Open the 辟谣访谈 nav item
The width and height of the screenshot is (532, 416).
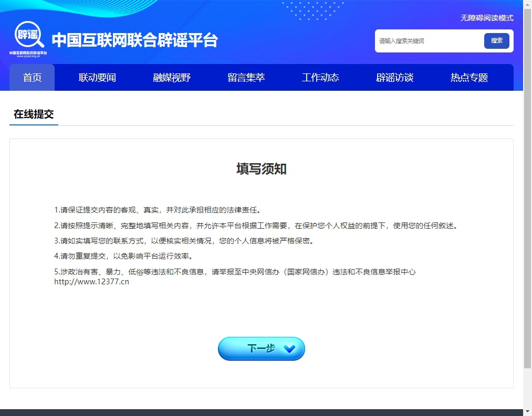pyautogui.click(x=394, y=78)
